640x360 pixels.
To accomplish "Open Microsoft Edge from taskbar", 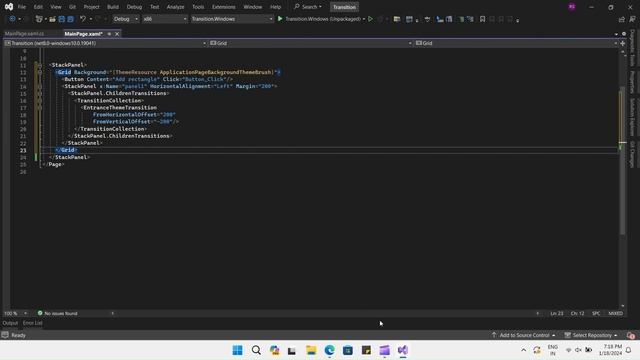I will [x=329, y=350].
